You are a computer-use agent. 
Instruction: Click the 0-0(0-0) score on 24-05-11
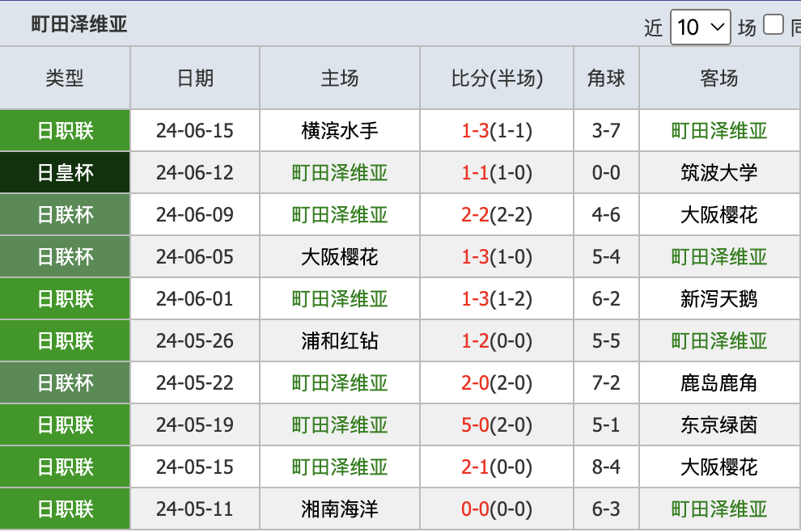[497, 509]
